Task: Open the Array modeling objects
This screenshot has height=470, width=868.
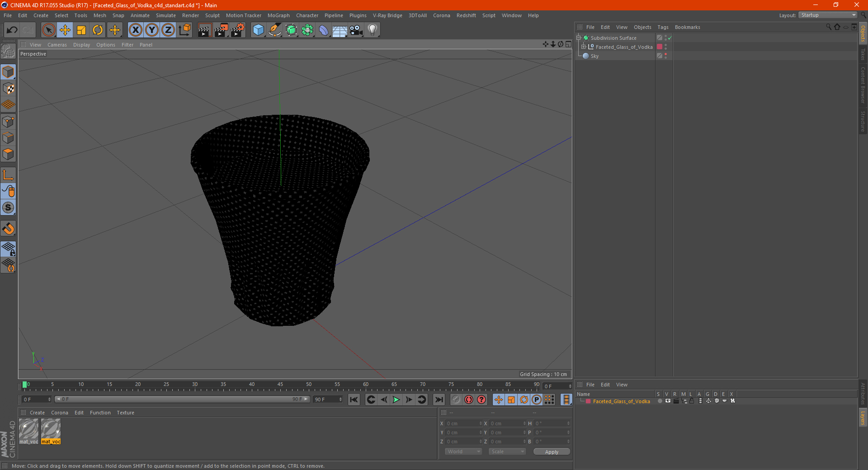Action: [x=307, y=30]
